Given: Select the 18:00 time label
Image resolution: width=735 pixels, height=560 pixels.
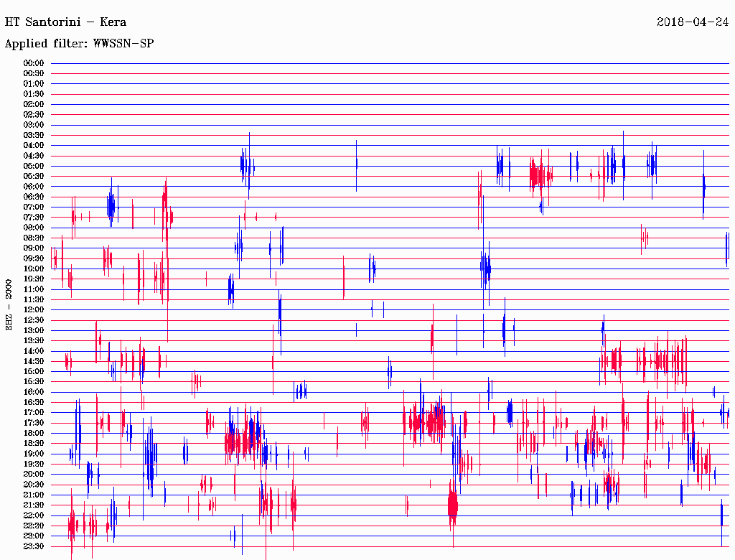Looking at the screenshot, I should (34, 433).
